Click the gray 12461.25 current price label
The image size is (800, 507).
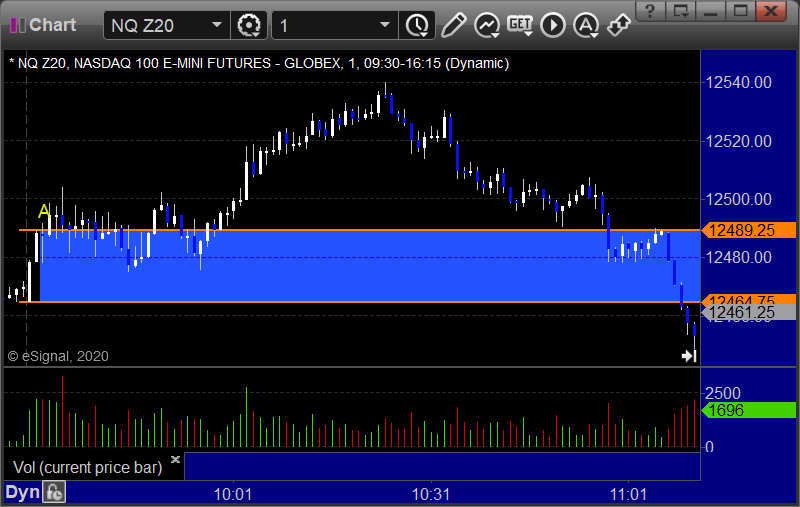(x=748, y=312)
